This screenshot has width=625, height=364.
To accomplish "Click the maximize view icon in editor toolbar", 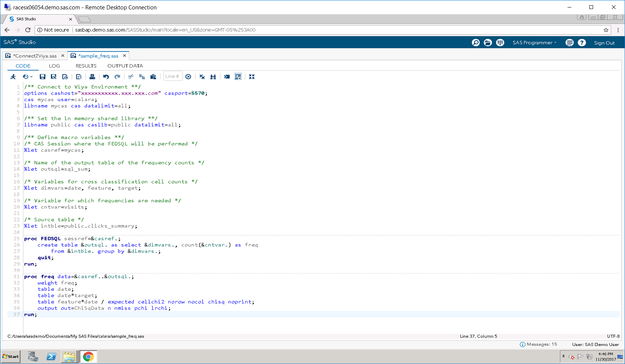I will [252, 77].
